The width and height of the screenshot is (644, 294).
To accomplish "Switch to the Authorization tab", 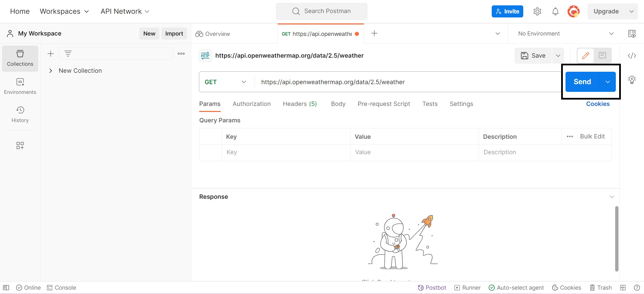I will [x=252, y=104].
